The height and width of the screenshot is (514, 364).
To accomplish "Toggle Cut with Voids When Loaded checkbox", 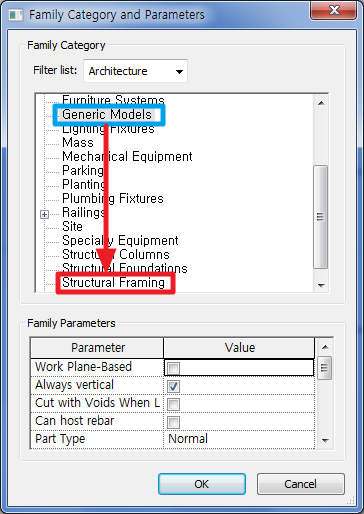I will [173, 404].
